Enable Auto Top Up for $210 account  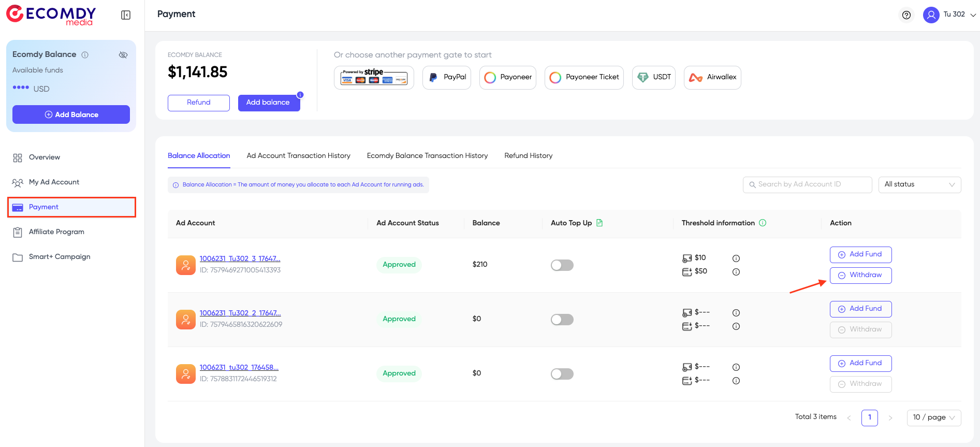pyautogui.click(x=562, y=265)
